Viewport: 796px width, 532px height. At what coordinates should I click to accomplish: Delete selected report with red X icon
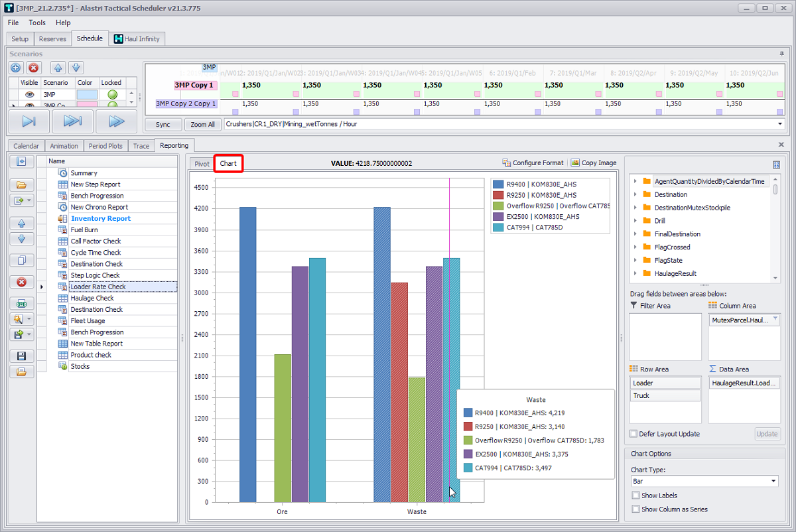tap(21, 282)
